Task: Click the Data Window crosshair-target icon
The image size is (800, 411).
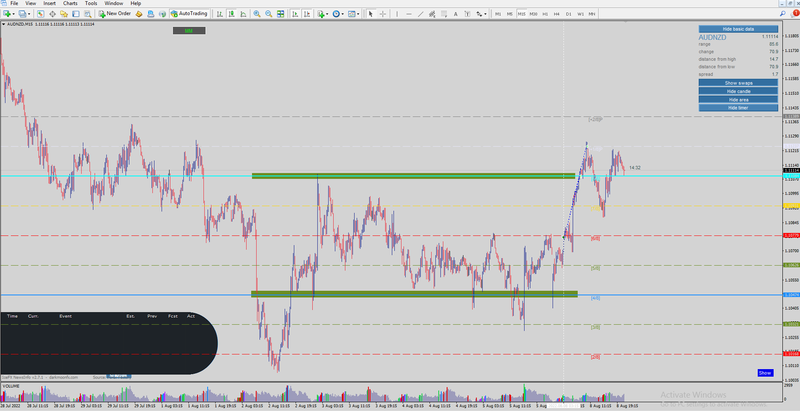Action: point(53,14)
